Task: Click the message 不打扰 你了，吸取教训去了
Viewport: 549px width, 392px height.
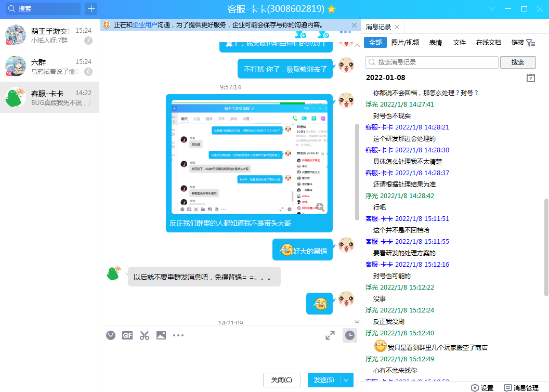Action: click(285, 69)
